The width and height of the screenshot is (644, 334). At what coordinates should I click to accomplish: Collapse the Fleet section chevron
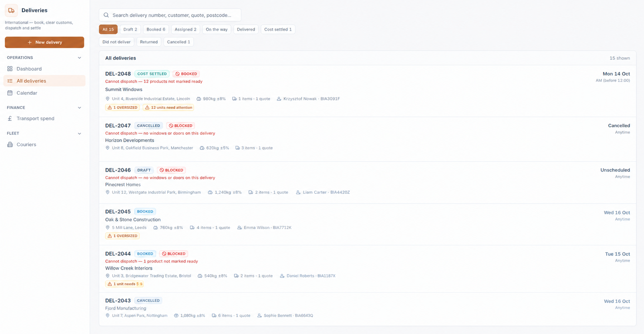coord(80,134)
